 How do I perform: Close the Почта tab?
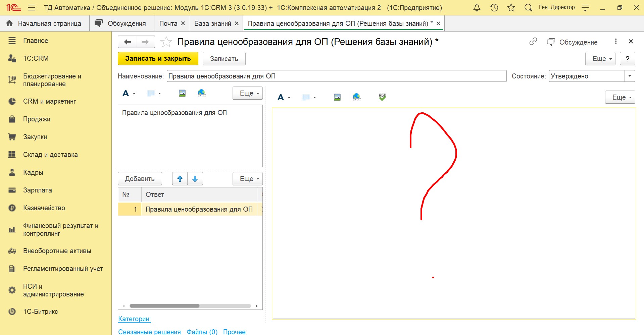click(x=183, y=23)
